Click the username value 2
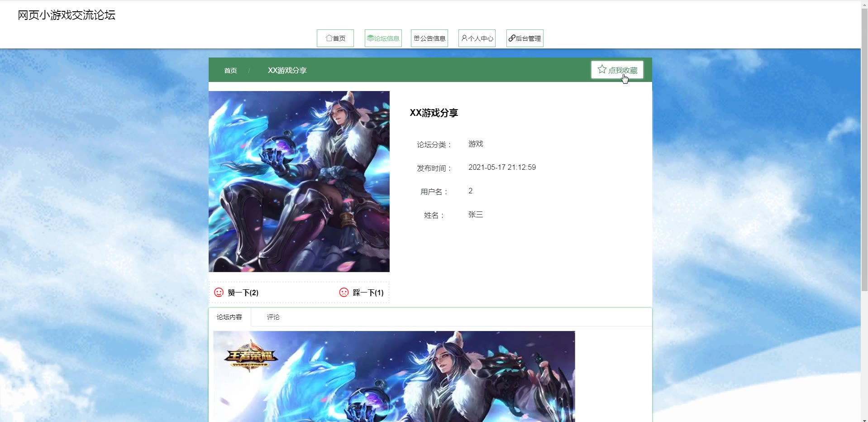Image resolution: width=868 pixels, height=422 pixels. tap(471, 191)
